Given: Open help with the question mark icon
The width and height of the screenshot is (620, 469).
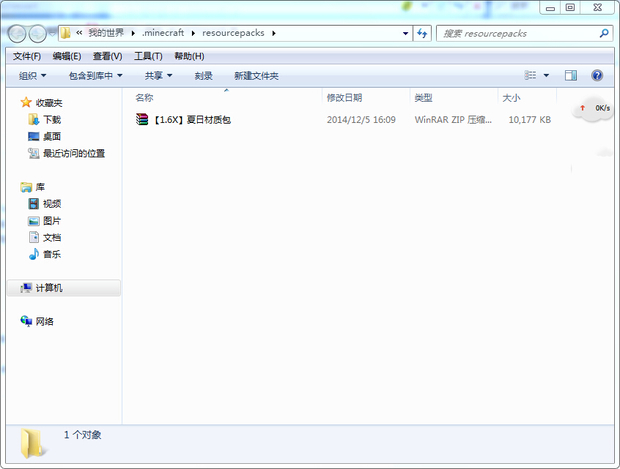Looking at the screenshot, I should point(597,75).
